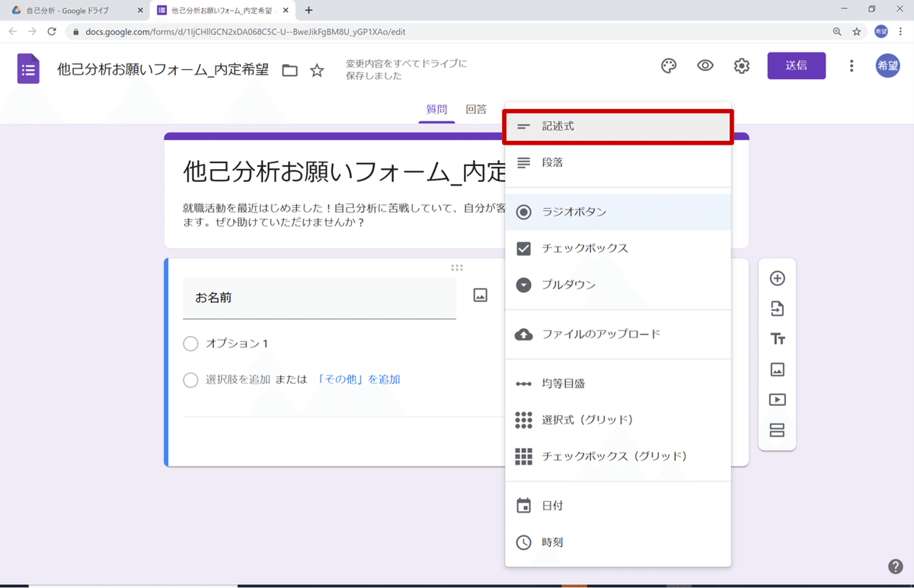
Task: Click the 送信 button to send the form
Action: click(x=796, y=66)
